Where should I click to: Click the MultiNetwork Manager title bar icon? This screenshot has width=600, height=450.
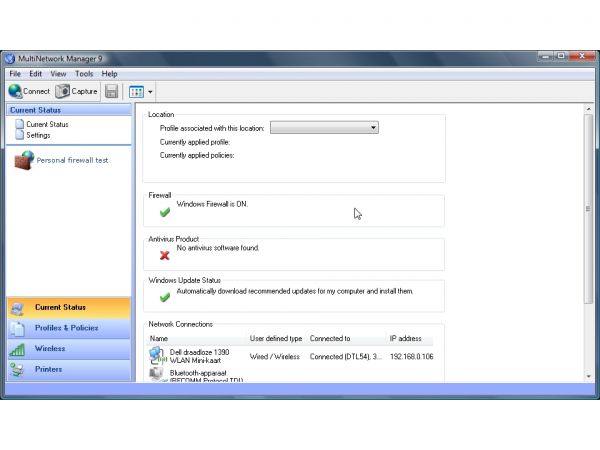(x=10, y=59)
